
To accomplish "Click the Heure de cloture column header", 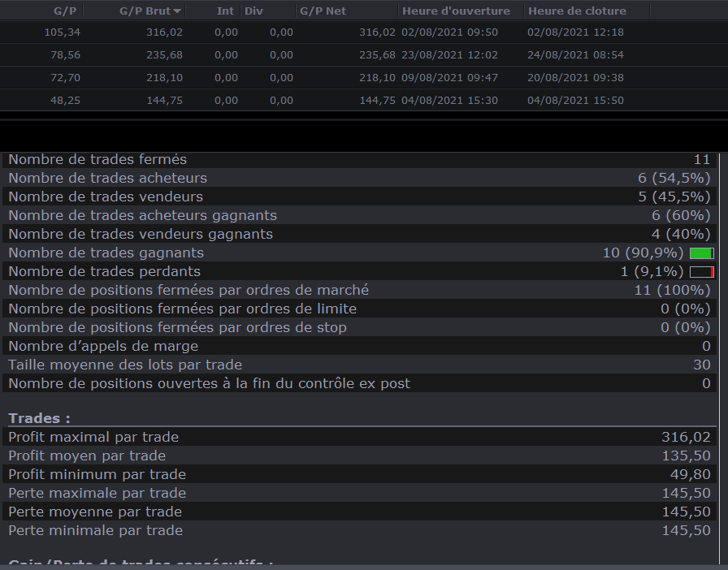I will click(x=577, y=11).
